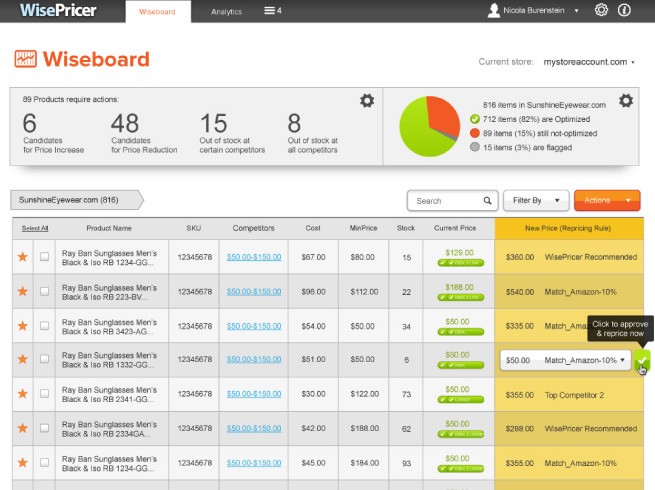
Task: Toggle star for RB 2341-GG row
Action: point(23,394)
